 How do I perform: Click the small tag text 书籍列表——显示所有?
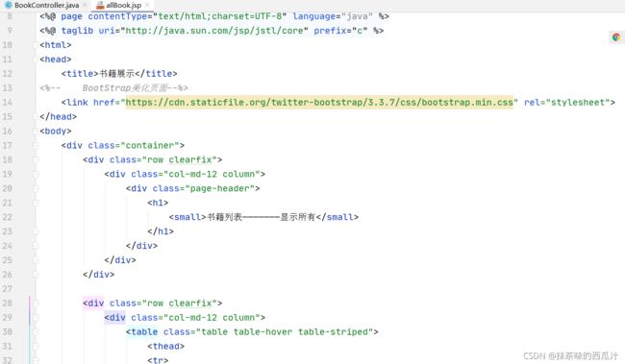tap(262, 217)
